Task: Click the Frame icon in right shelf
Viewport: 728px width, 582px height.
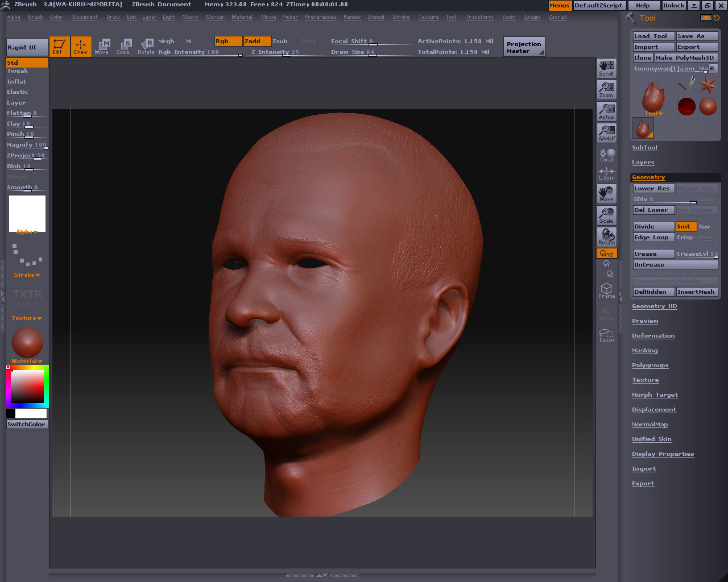Action: tap(606, 290)
